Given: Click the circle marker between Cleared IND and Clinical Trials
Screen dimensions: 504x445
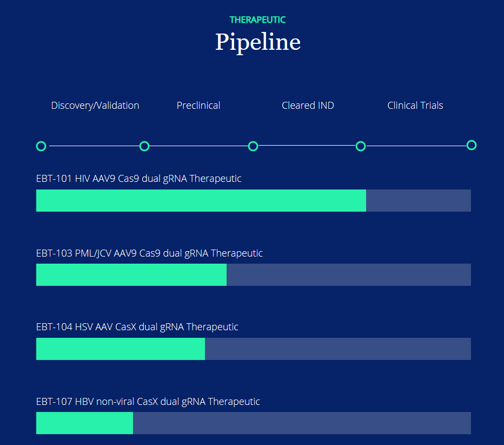Looking at the screenshot, I should [361, 146].
